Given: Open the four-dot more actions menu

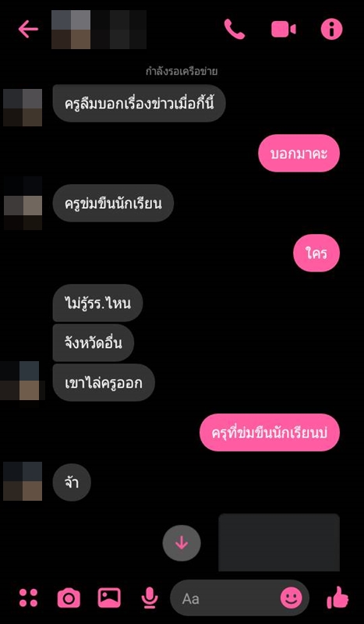Looking at the screenshot, I should click(28, 597).
